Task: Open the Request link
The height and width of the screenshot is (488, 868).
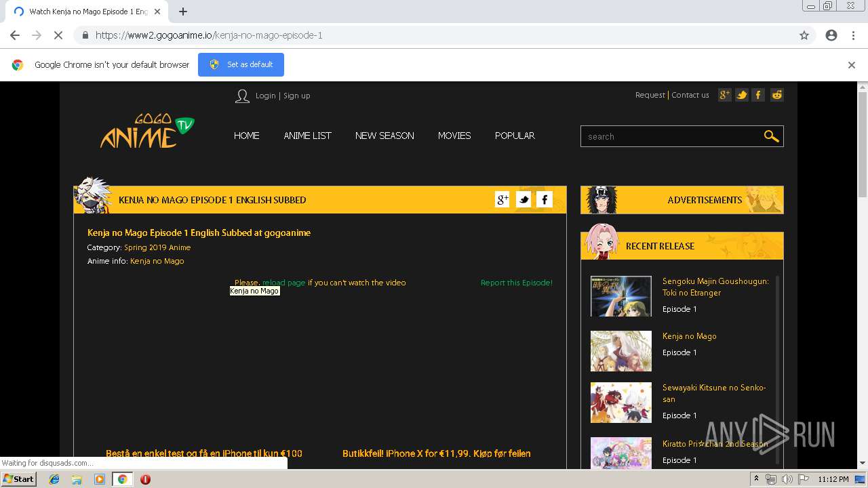Action: (x=650, y=95)
